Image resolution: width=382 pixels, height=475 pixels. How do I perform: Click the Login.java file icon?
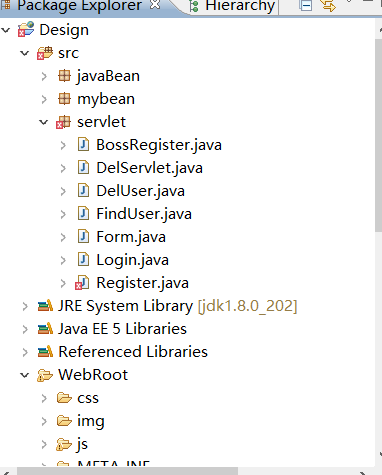click(83, 260)
